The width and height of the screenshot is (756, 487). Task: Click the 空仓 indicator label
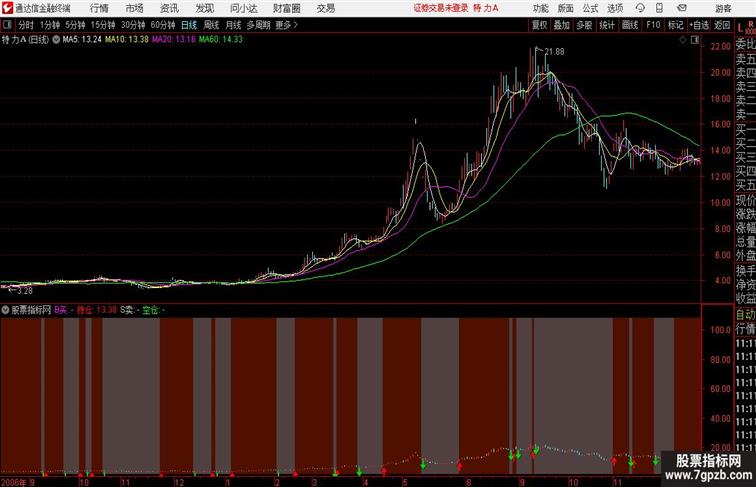point(152,310)
